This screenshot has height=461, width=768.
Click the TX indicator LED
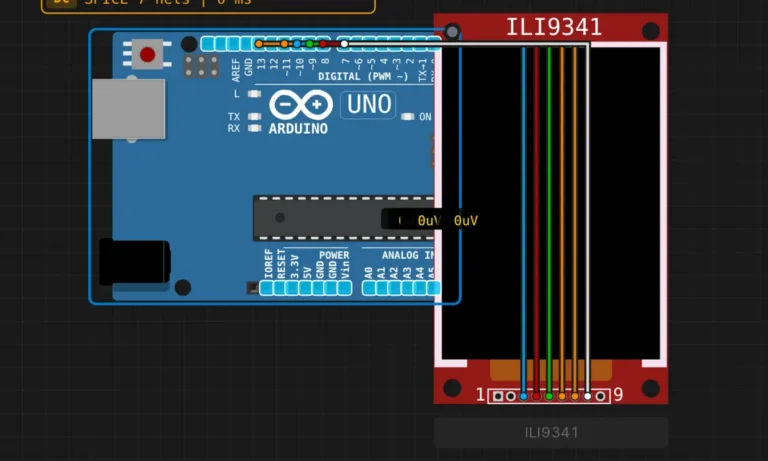tap(254, 117)
